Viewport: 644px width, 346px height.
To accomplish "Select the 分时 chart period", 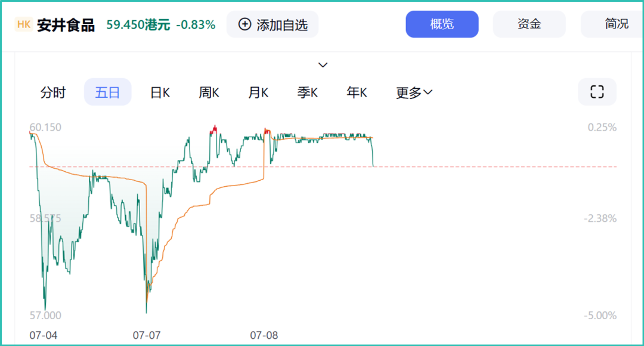I will click(53, 92).
